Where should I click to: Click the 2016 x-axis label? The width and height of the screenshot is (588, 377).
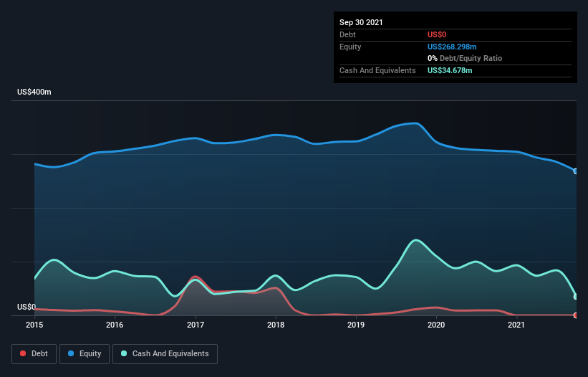tap(115, 325)
